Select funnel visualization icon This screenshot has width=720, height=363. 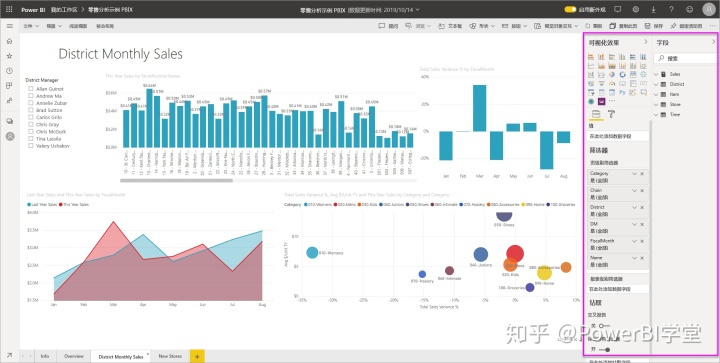pos(602,84)
